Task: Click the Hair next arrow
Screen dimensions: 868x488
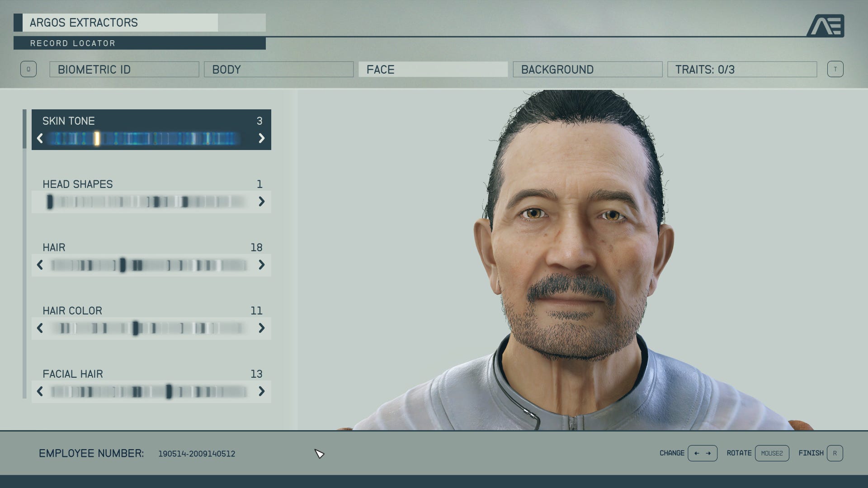Action: pyautogui.click(x=261, y=265)
